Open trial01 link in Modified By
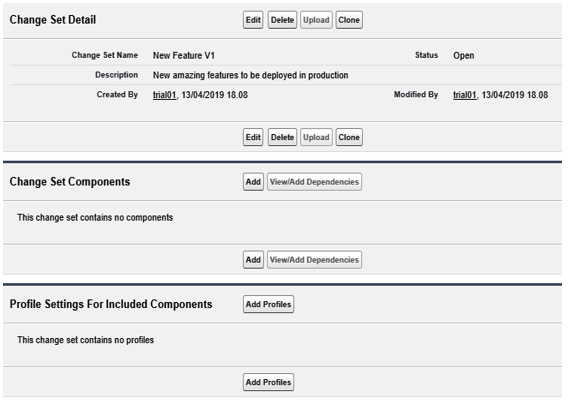Image resolution: width=570 pixels, height=405 pixels. pos(465,95)
